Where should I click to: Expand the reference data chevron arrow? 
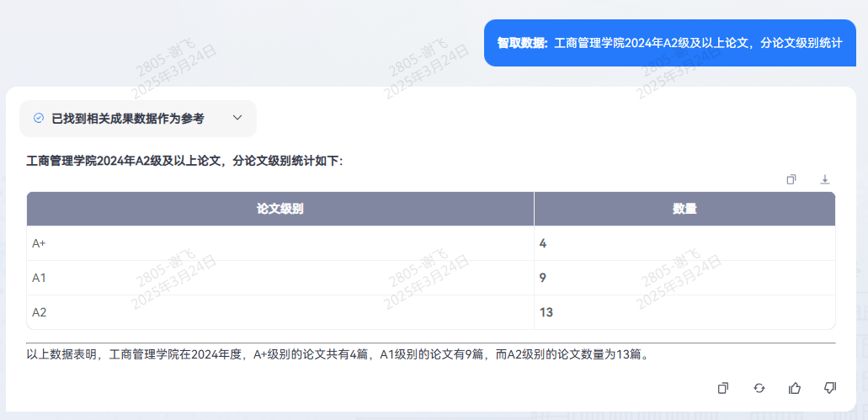pos(237,119)
